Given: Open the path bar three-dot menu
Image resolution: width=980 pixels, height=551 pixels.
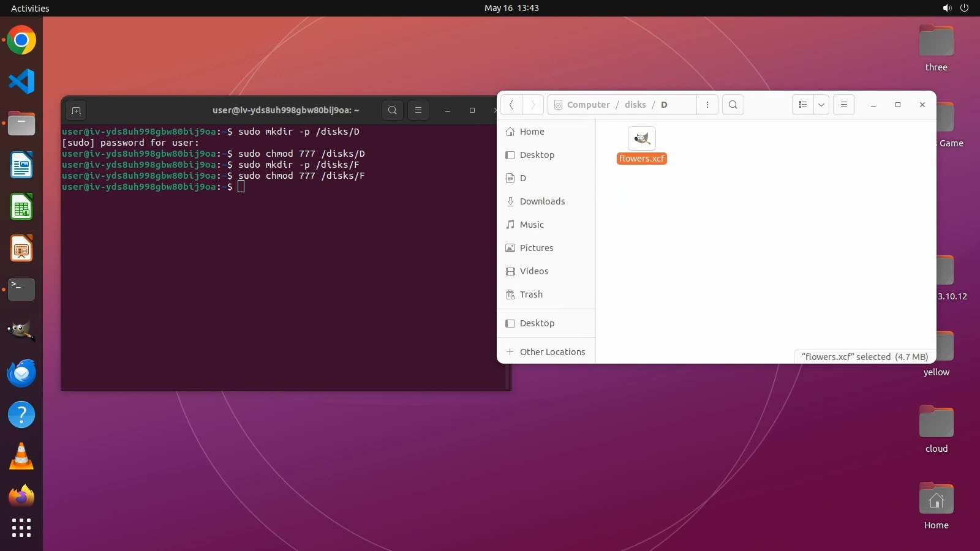Looking at the screenshot, I should pyautogui.click(x=707, y=105).
